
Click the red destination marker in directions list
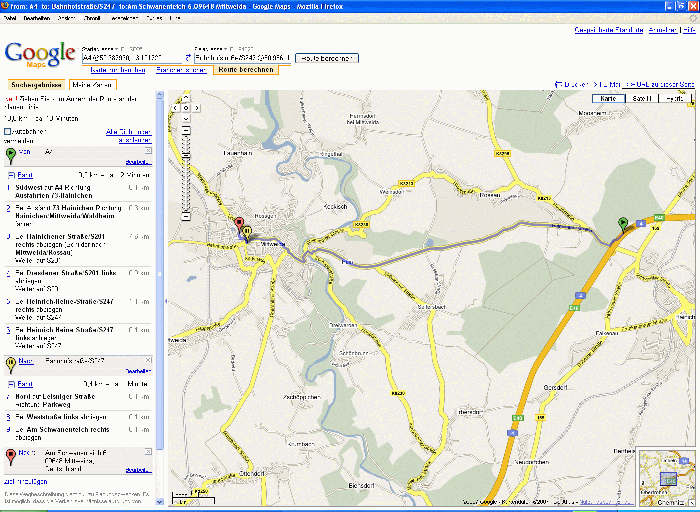tap(11, 457)
